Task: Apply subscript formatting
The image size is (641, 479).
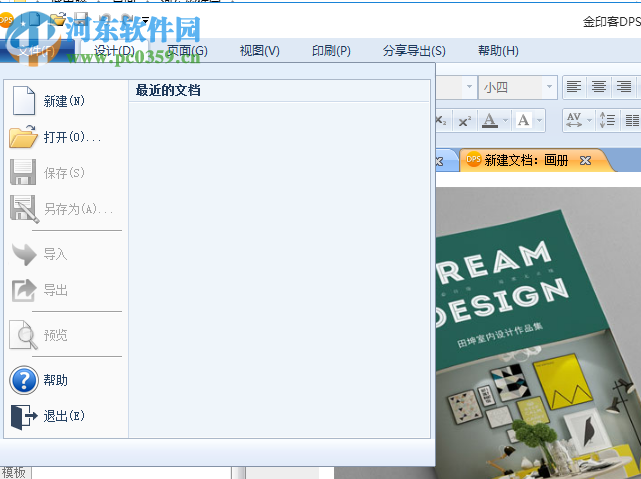Action: pyautogui.click(x=442, y=121)
